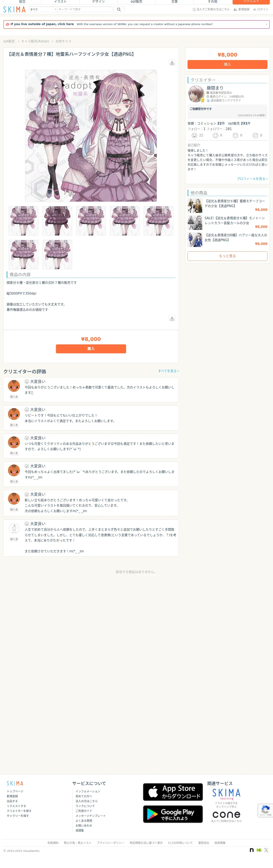Click 購入 button in the right sidebar

pyautogui.click(x=227, y=64)
